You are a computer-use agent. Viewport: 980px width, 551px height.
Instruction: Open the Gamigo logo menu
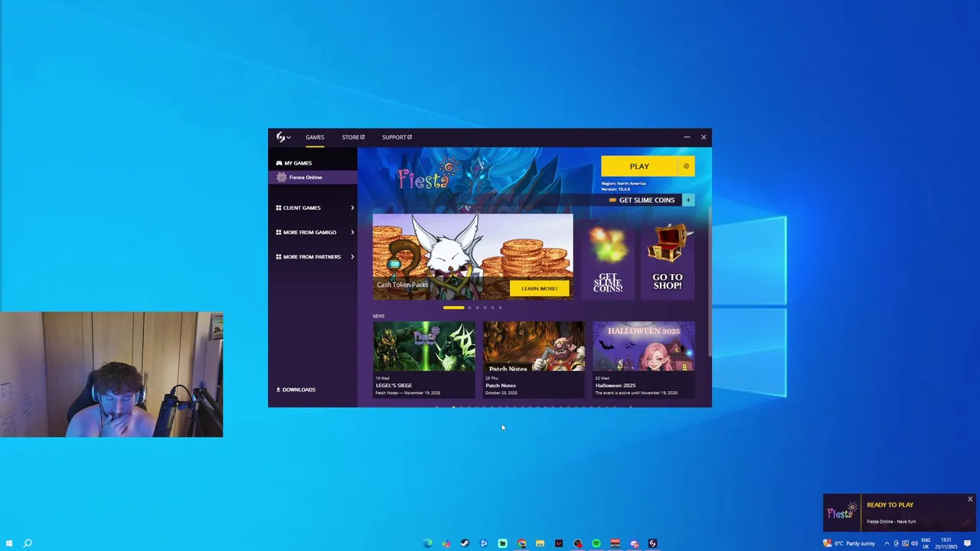point(283,137)
